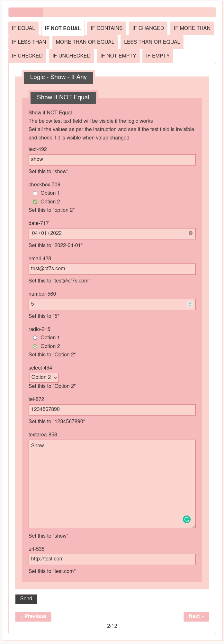The image size is (224, 644).
Task: Go to the Next page
Action: click(196, 616)
